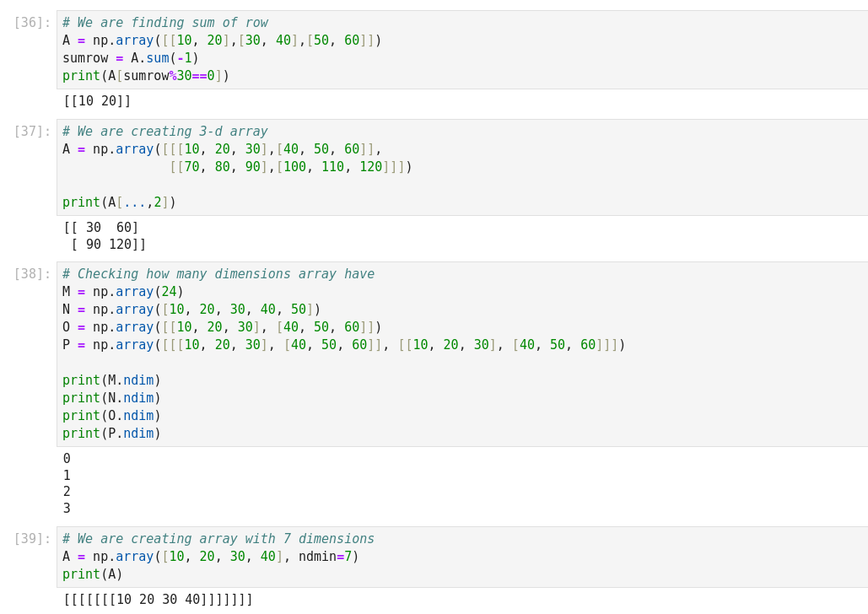Click the 'We are creating 3-d array' comment
The height and width of the screenshot is (614, 868).
click(x=171, y=132)
